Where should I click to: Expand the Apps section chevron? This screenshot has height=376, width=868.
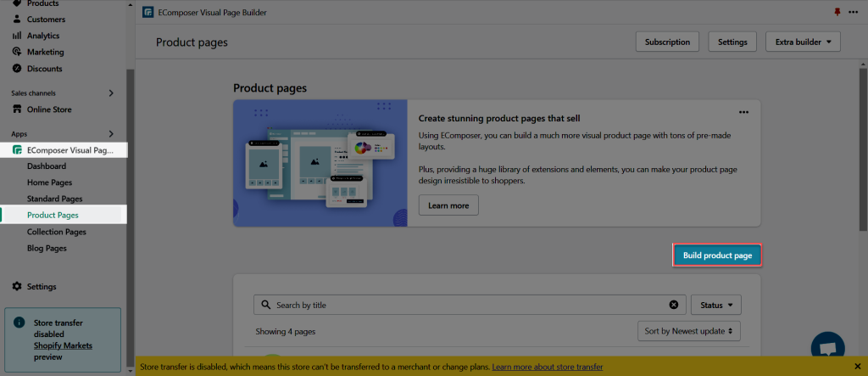click(x=111, y=133)
